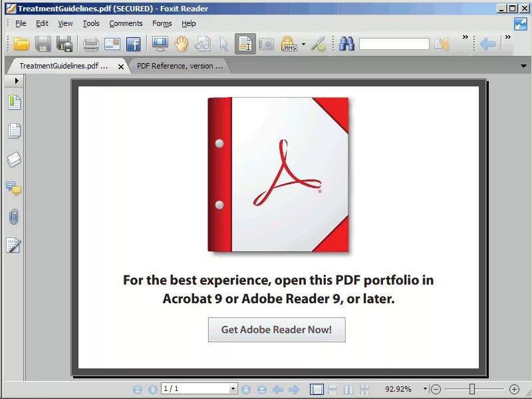Click the blue previous view toolbar arrow
Viewport: 532px width, 399px height.
[487, 44]
